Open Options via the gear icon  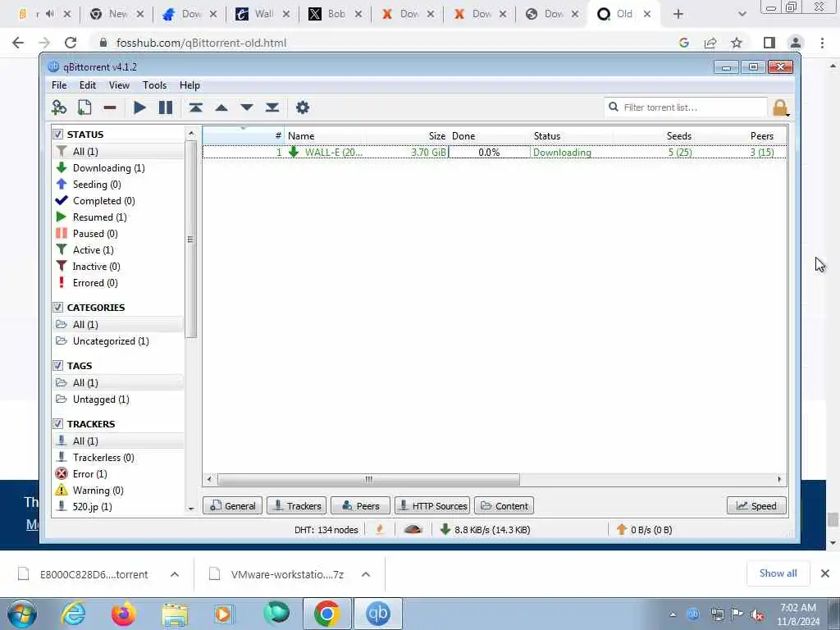click(x=303, y=107)
